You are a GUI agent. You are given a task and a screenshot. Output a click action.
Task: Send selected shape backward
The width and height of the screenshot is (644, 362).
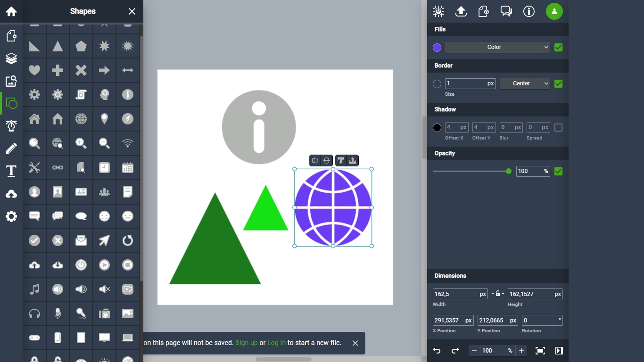tap(341, 161)
